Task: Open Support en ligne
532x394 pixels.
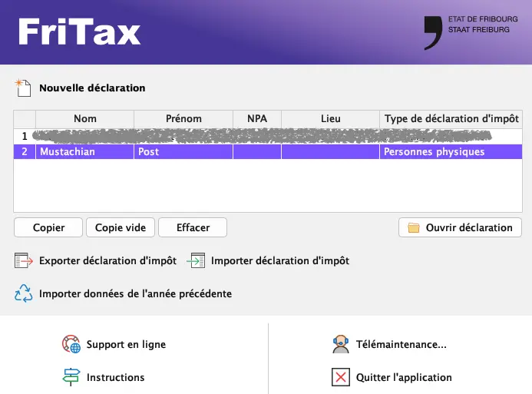Action: (x=126, y=344)
